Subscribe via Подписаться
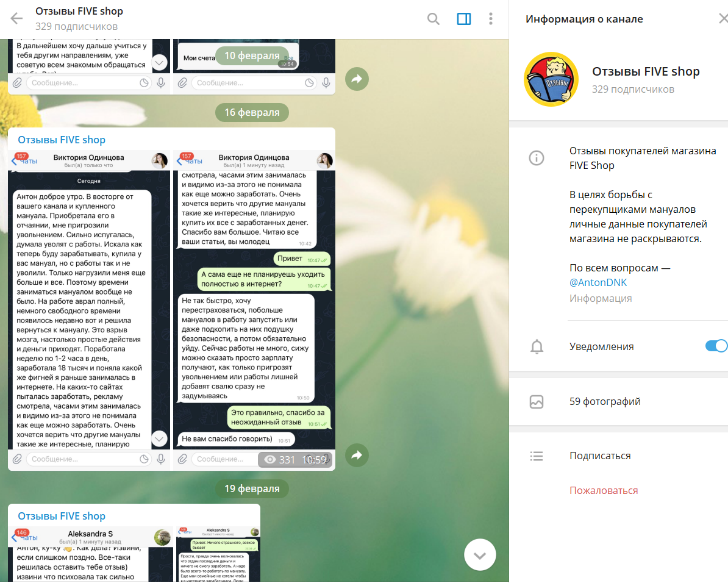Viewport: 728px width, 583px height. (x=600, y=456)
